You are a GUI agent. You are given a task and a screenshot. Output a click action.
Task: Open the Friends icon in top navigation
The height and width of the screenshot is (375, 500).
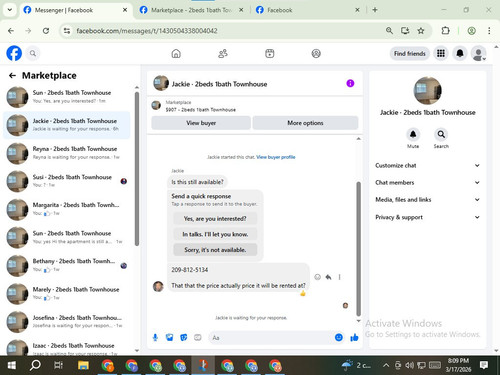click(223, 53)
